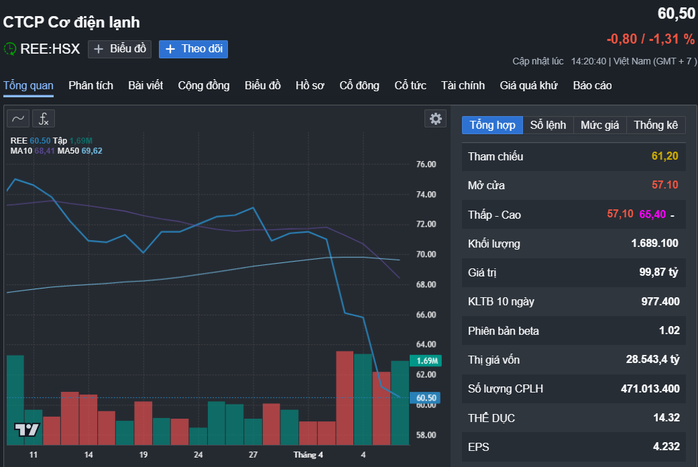Open chart settings gear icon
The width and height of the screenshot is (698, 467).
435,118
